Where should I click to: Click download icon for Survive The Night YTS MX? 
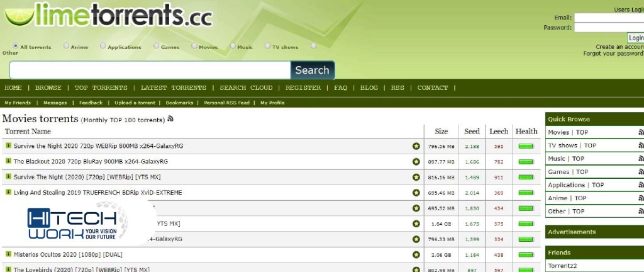point(8,177)
